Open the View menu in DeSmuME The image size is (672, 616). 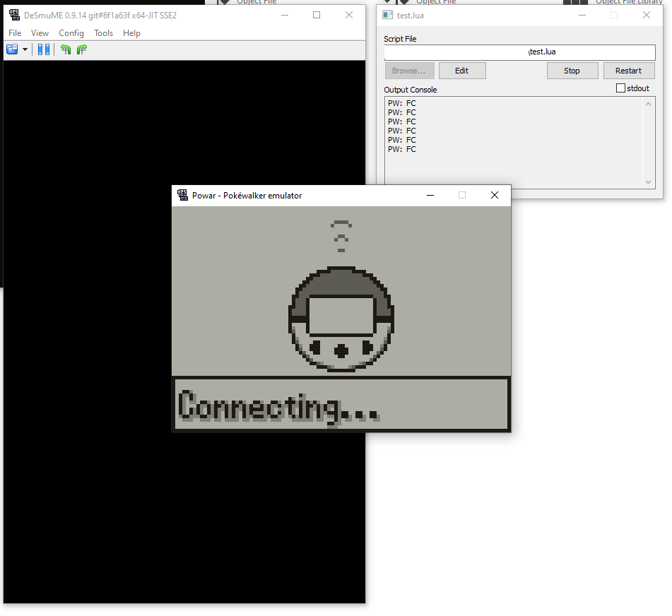pos(40,33)
